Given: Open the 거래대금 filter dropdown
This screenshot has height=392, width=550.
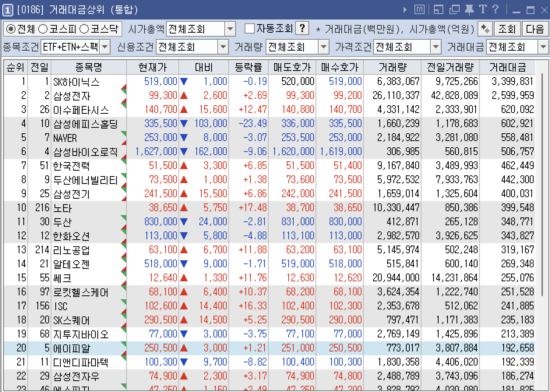Looking at the screenshot, I should [543, 47].
